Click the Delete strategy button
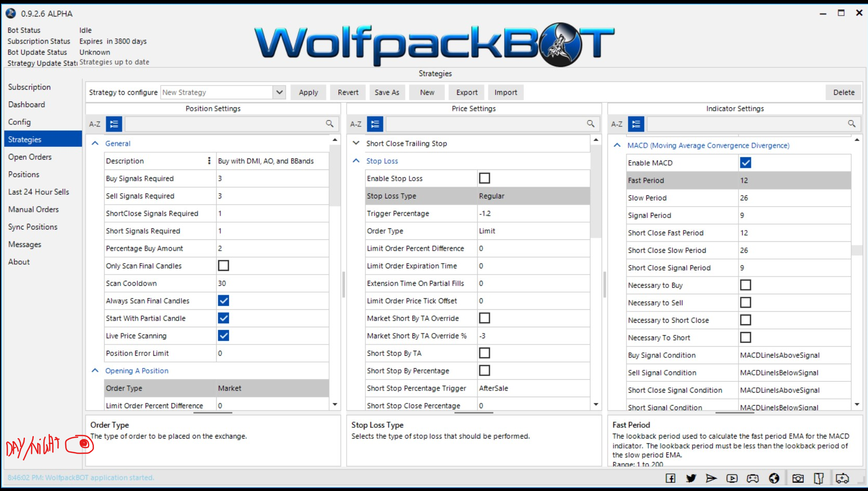Image resolution: width=868 pixels, height=491 pixels. click(844, 92)
